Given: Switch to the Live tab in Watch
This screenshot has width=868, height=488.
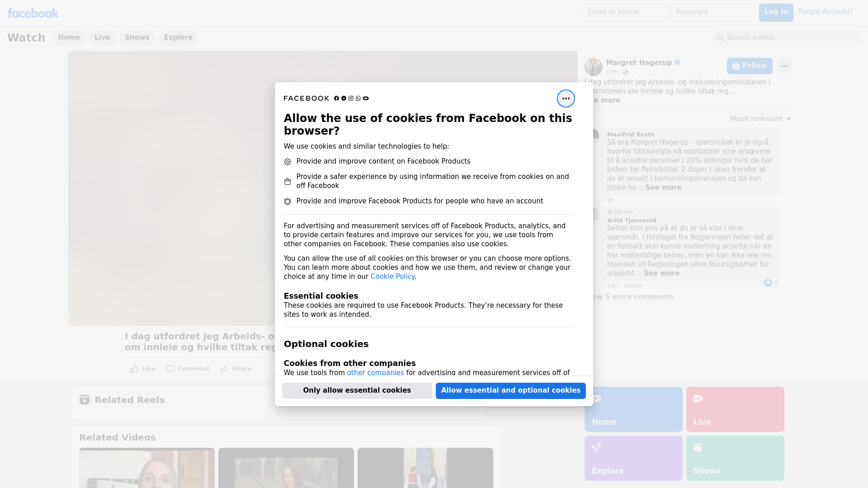Looking at the screenshot, I should coord(102,38).
